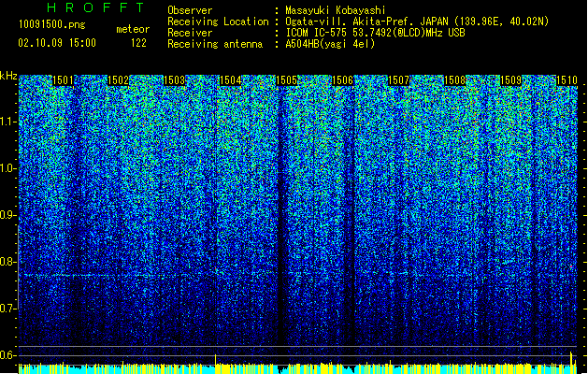
Task: Click the Ogata-vill. Akita-Pref. JAPAN text
Action: 366,22
